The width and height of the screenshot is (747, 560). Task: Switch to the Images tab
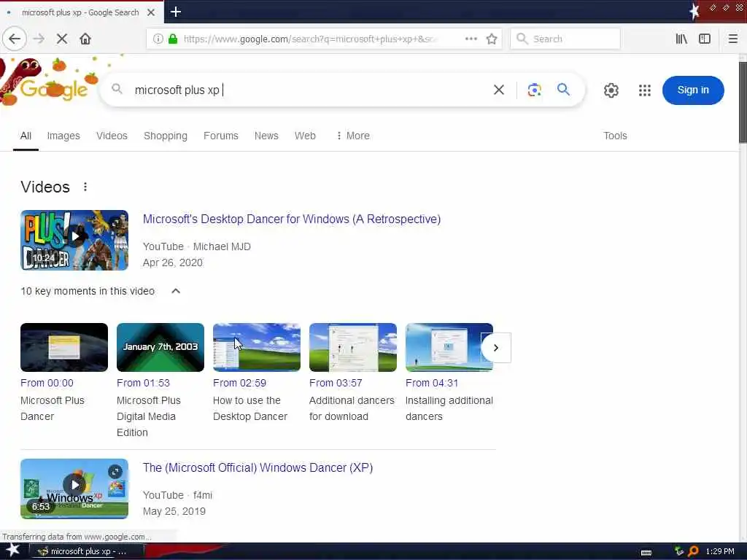click(63, 136)
